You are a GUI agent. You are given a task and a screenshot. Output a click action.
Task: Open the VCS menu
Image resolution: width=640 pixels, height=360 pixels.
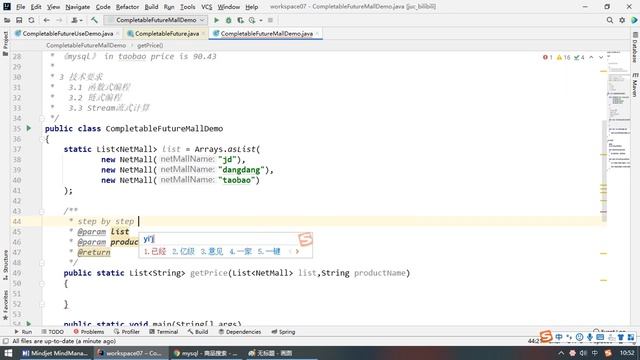tap(207, 7)
